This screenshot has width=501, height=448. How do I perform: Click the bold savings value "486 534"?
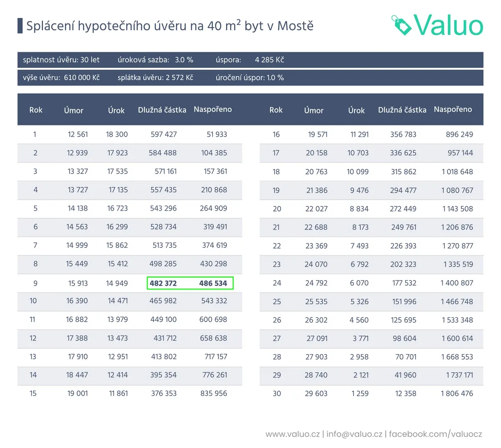click(x=213, y=283)
